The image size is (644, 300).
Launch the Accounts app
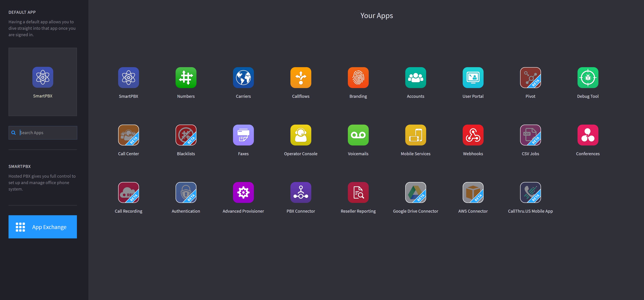tap(416, 77)
